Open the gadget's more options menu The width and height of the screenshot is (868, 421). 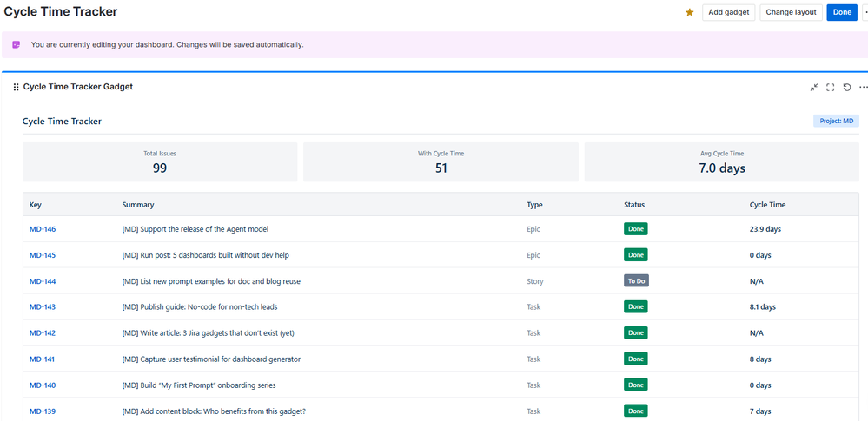pos(863,88)
